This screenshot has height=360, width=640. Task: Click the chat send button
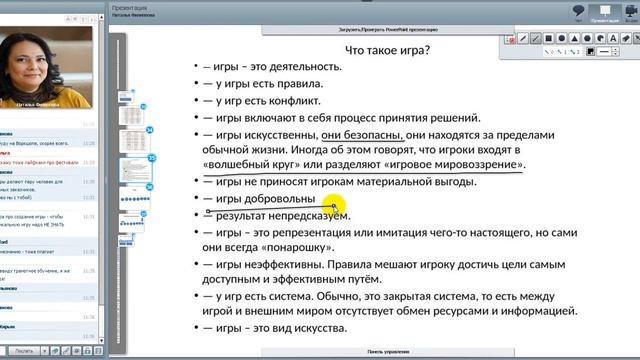[x=24, y=351]
